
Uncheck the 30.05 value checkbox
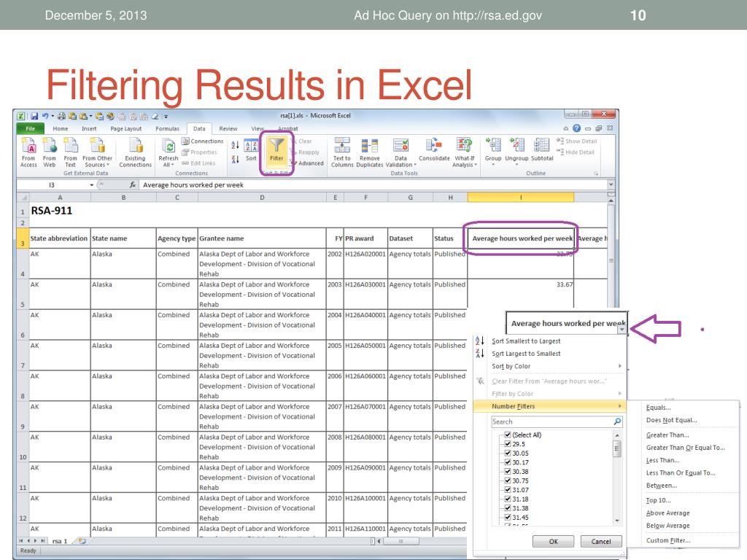pos(508,454)
